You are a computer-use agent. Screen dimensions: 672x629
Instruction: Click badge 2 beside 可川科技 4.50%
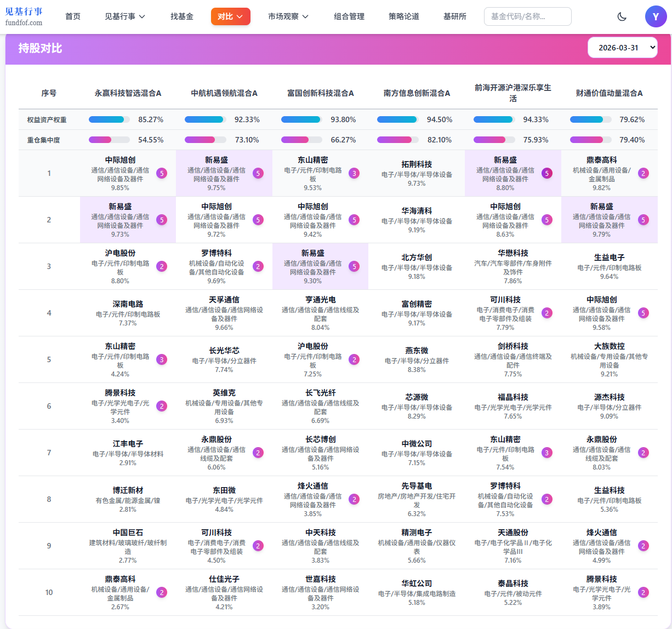click(x=258, y=546)
